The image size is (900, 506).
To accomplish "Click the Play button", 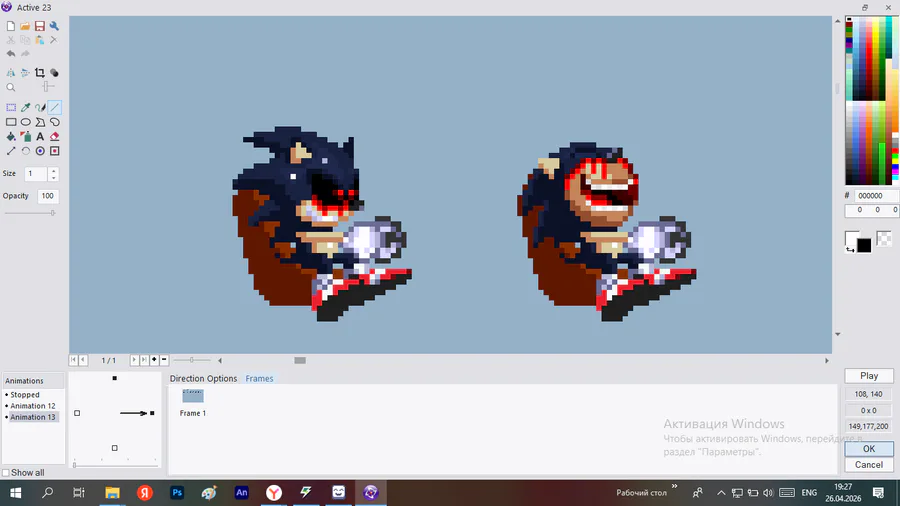I will click(x=869, y=376).
